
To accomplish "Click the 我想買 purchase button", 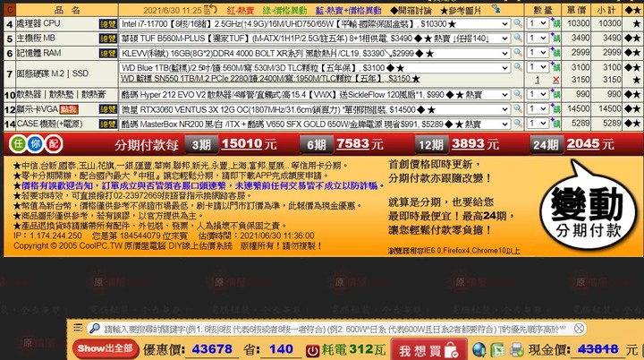I will [x=428, y=350].
